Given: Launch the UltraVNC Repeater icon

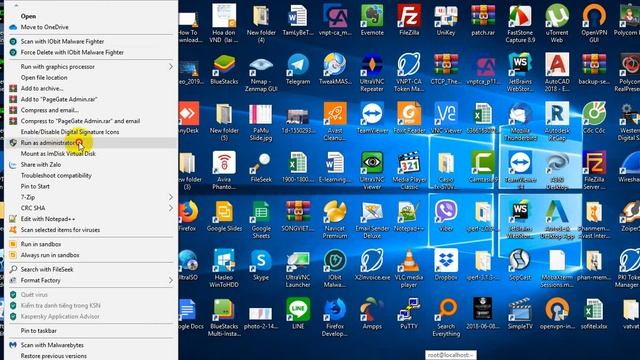Looking at the screenshot, I should (372, 73).
